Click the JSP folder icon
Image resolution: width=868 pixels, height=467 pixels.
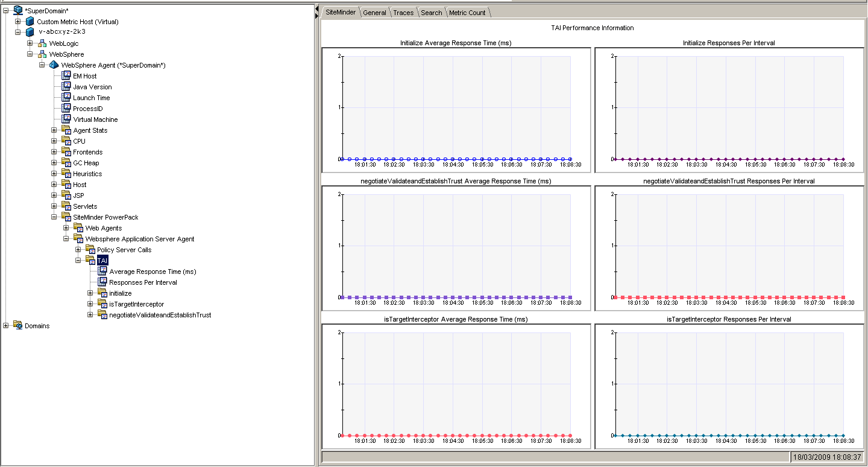[66, 195]
